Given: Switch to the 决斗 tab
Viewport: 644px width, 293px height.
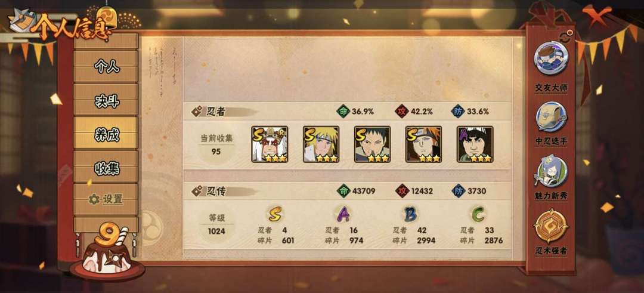Looking at the screenshot, I should pos(106,100).
